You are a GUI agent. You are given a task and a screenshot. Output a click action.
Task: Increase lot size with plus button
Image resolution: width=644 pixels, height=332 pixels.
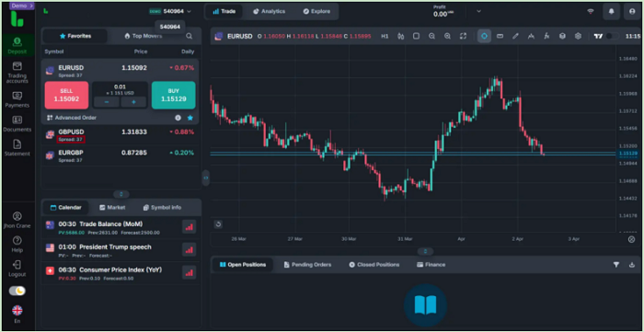tap(133, 102)
